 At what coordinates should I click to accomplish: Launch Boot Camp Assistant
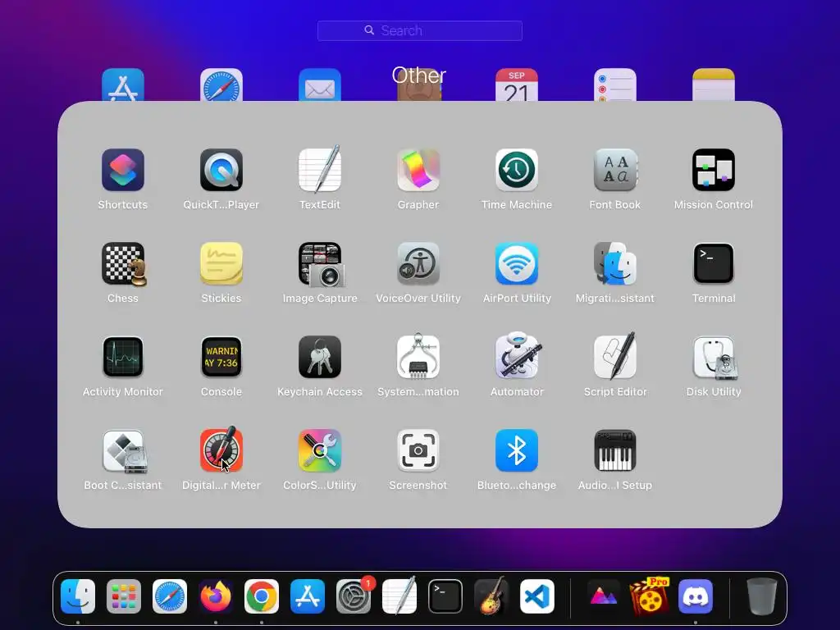125,451
